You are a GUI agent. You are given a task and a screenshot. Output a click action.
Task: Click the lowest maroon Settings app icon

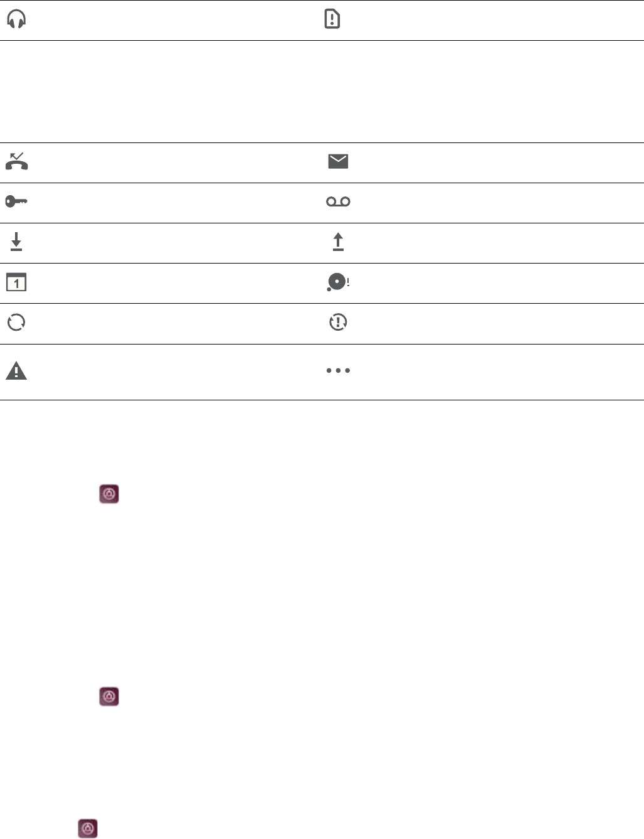click(88, 828)
